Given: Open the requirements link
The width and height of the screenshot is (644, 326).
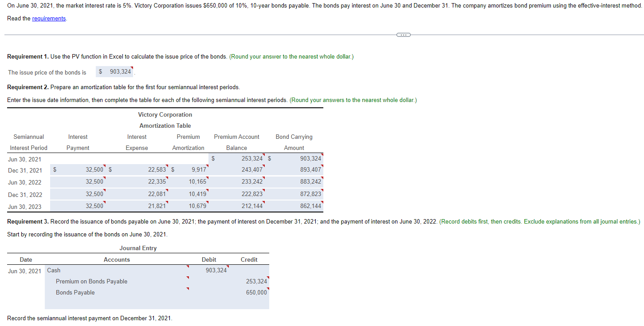Looking at the screenshot, I should pyautogui.click(x=49, y=18).
